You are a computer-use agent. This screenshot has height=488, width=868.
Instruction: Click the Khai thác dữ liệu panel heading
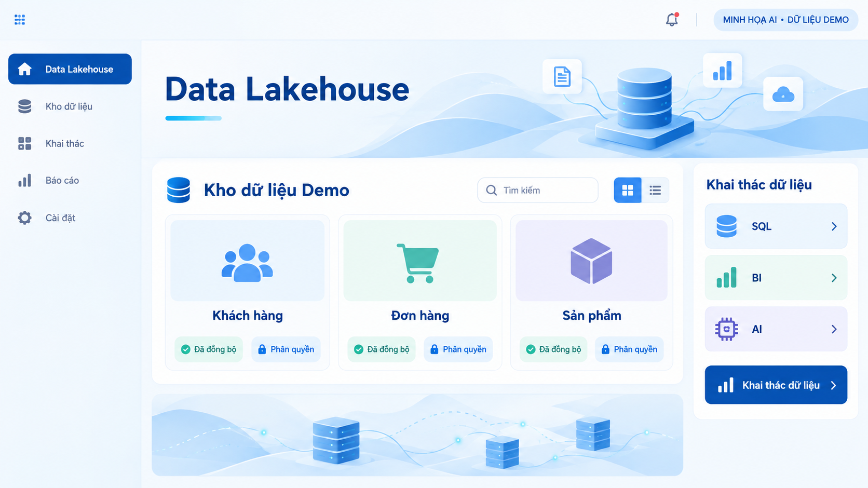coord(759,185)
